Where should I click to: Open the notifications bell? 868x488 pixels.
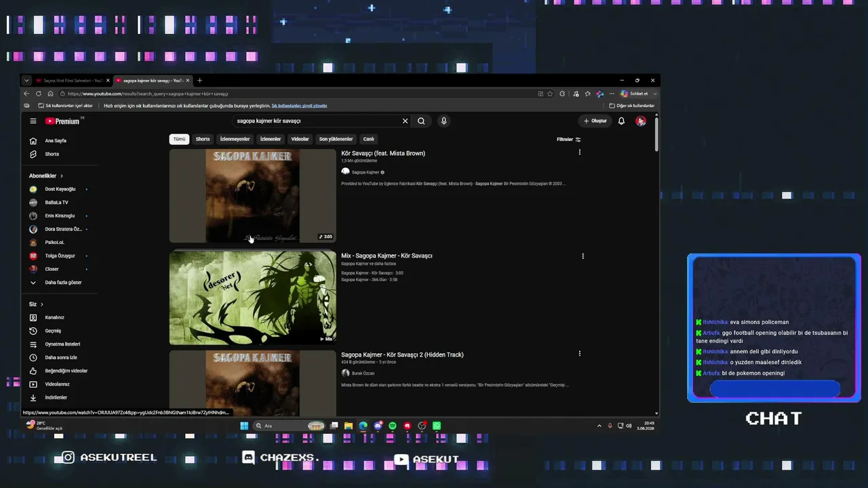coord(621,121)
